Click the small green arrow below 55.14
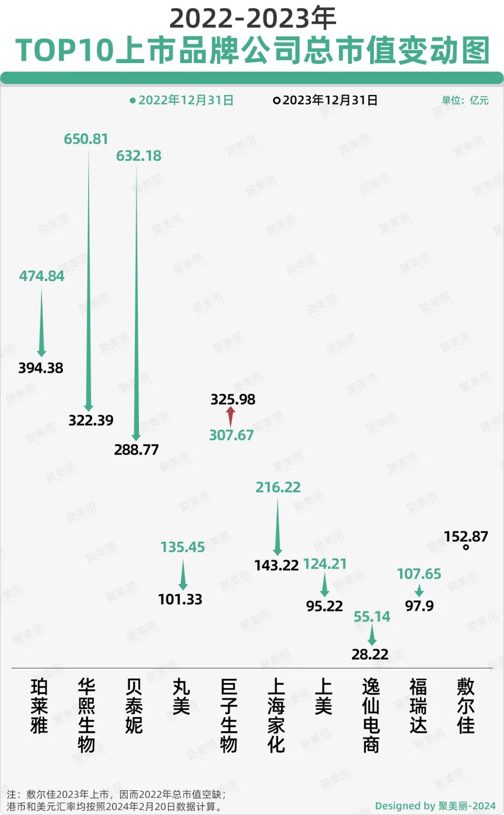 tap(372, 635)
